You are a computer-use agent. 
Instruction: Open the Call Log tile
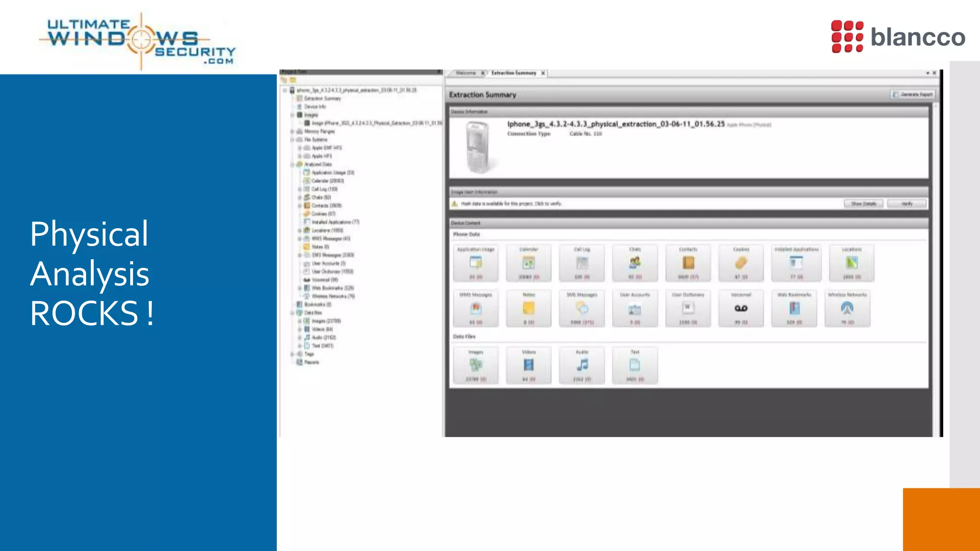point(582,263)
